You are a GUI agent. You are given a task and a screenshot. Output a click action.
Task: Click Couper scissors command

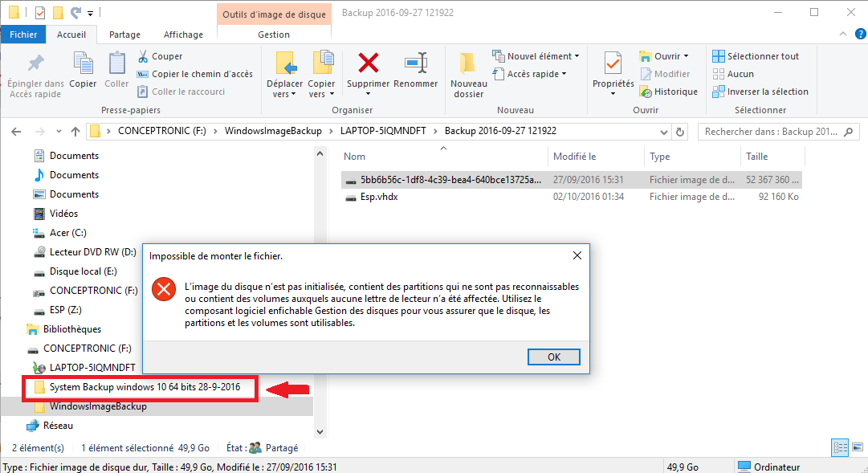tap(160, 56)
